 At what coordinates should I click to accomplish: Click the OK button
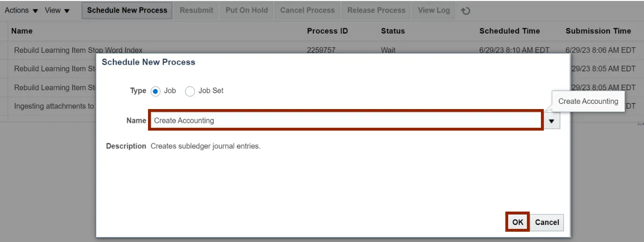click(518, 222)
